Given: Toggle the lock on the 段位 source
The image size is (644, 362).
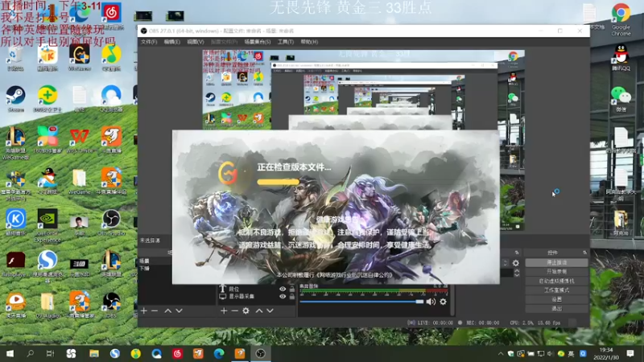Looking at the screenshot, I should pos(292,289).
